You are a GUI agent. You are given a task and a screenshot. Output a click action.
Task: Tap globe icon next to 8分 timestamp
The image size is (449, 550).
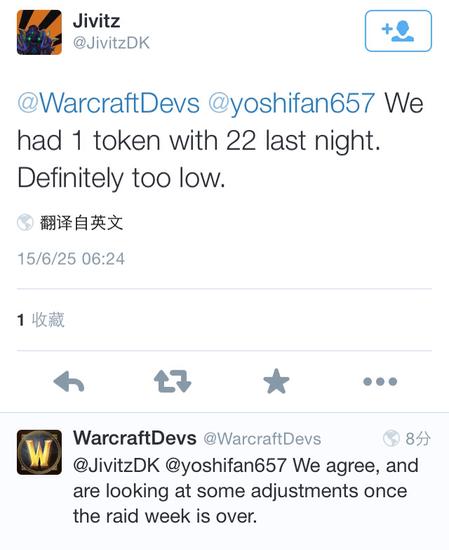(391, 438)
